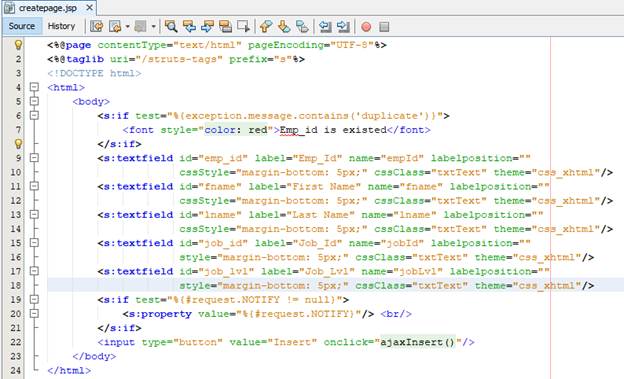The image size is (624, 379).
Task: Click Shift Line Right icon
Action: (x=343, y=27)
